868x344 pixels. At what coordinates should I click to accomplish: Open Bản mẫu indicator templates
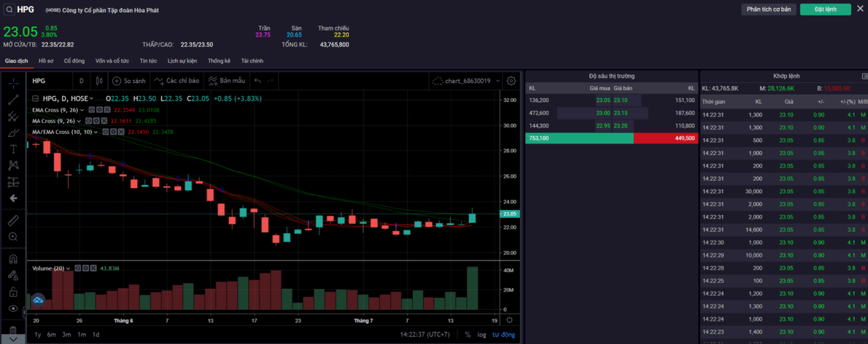coord(226,81)
